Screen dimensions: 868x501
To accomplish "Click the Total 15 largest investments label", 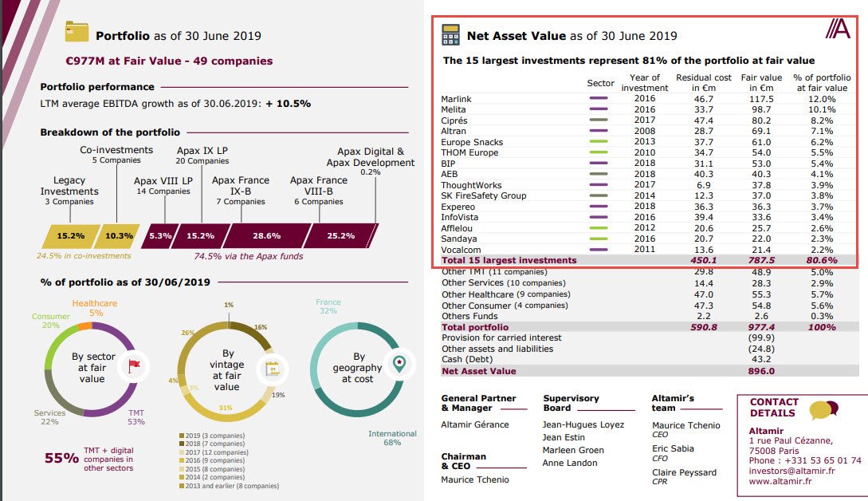I will point(509,261).
